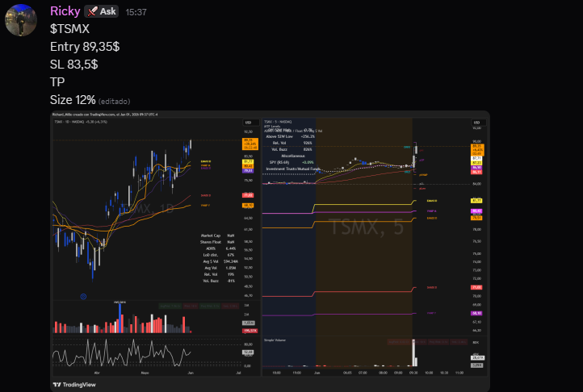
Task: Click the Ask role badge
Action: 102,11
